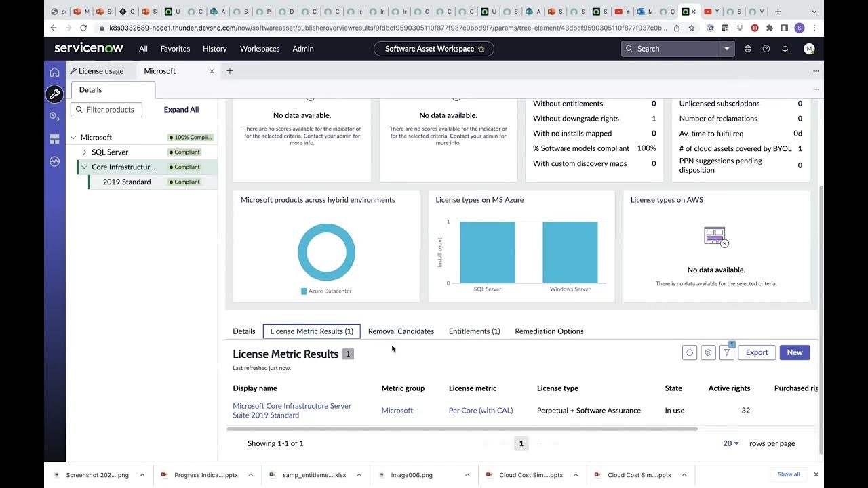This screenshot has height=488, width=868.
Task: Refresh the License Metric Results list
Action: (x=690, y=352)
